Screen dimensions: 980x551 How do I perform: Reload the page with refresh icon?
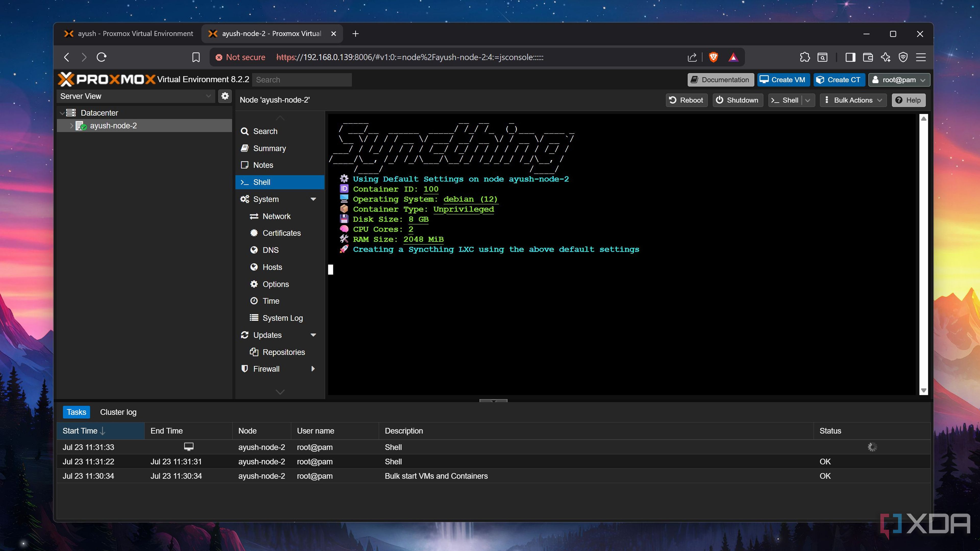tap(101, 57)
